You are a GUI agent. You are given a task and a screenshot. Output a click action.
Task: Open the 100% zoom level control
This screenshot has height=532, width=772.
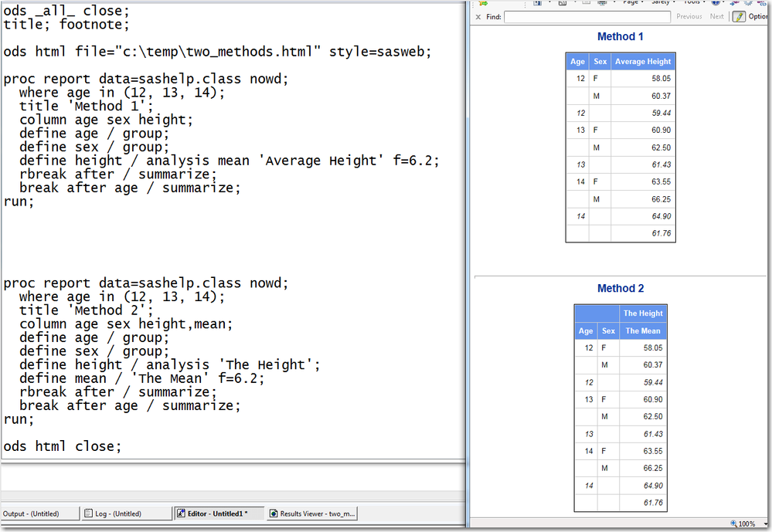748,524
